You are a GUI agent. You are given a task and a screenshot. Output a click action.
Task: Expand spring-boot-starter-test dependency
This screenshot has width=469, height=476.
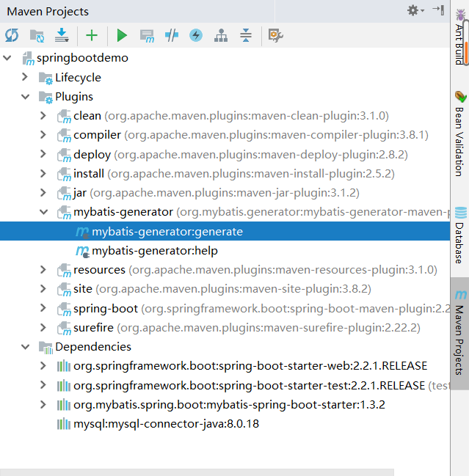pyautogui.click(x=43, y=385)
